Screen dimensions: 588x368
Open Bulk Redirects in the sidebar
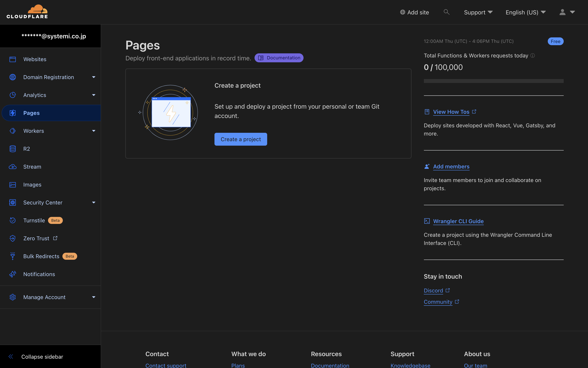[51, 256]
